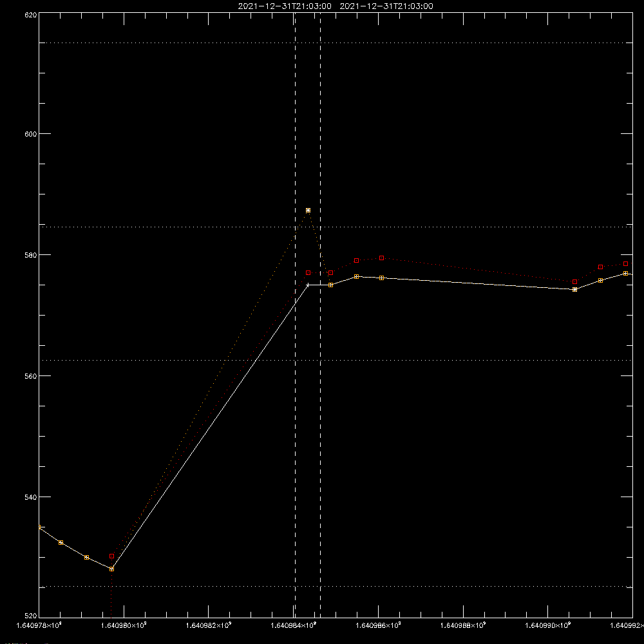Pick the orange marker at the spike peak
The width and height of the screenshot is (644, 644).
(x=308, y=211)
